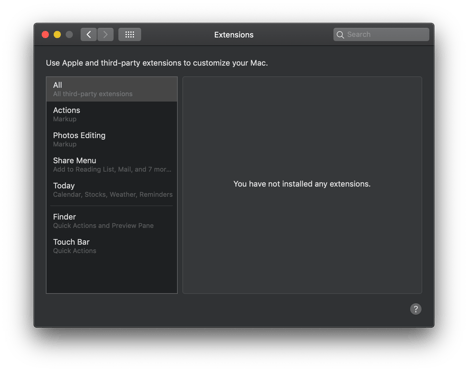This screenshot has width=468, height=372.
Task: Go forward with the right chevron button
Action: 105,34
